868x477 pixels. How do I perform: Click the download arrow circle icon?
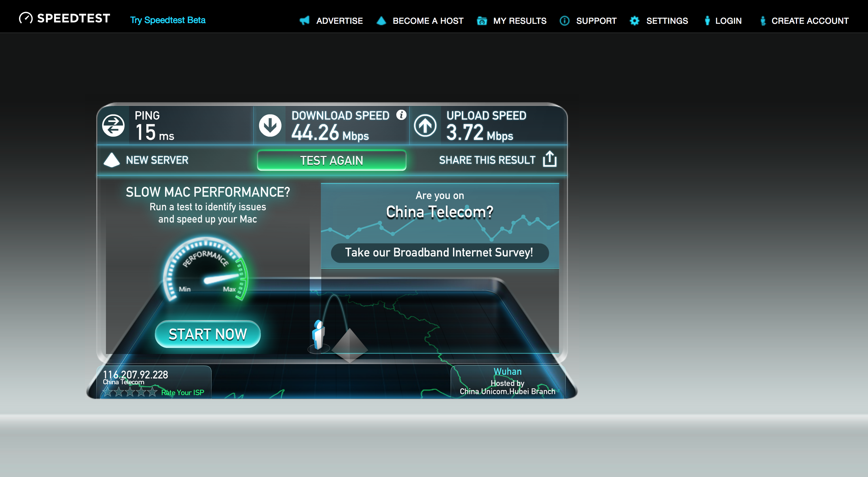click(x=270, y=126)
